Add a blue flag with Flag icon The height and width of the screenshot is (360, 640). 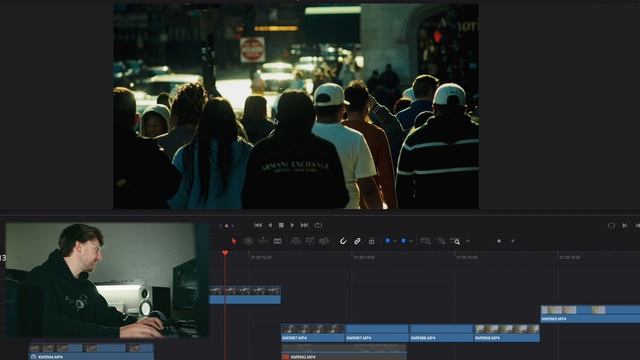point(387,241)
